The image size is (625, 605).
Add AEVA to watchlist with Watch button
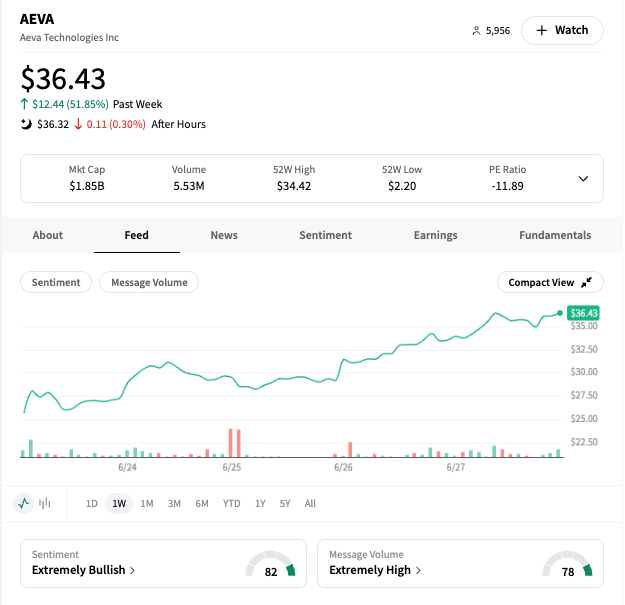(x=562, y=30)
